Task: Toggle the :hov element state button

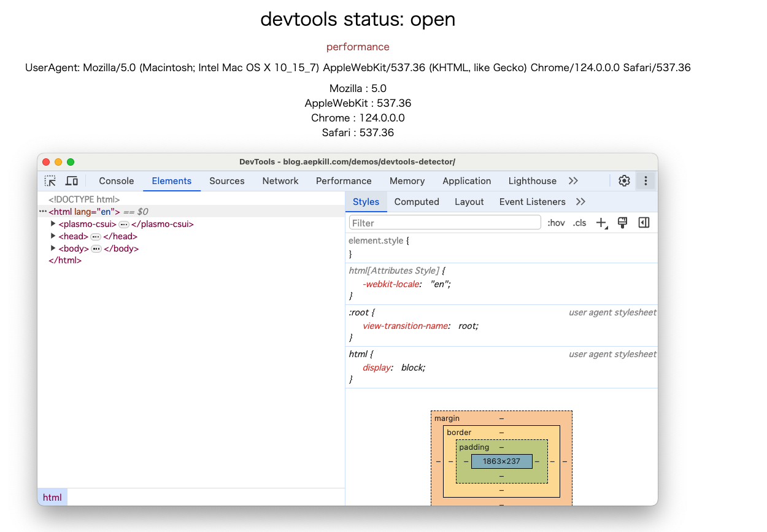Action: 556,223
